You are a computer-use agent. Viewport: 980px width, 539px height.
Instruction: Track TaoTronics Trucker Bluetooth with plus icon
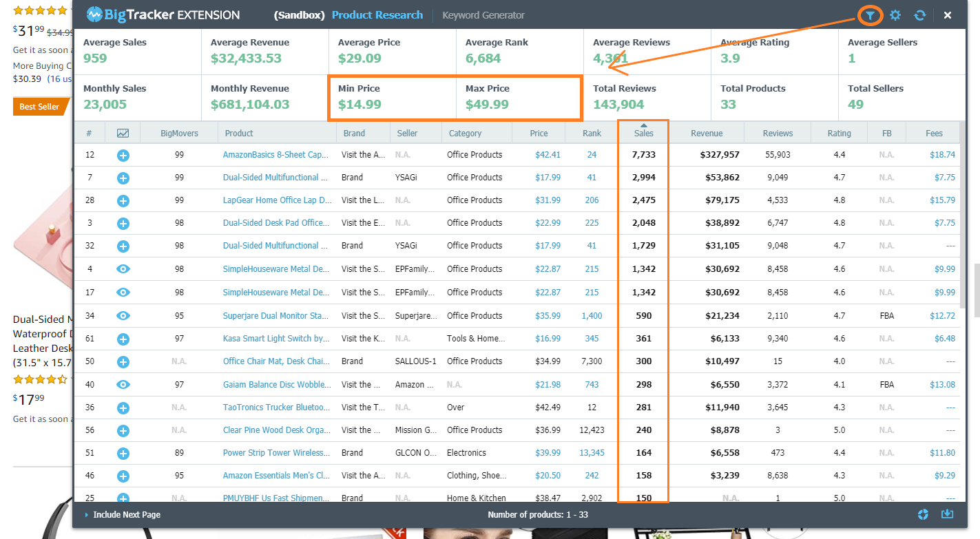[x=123, y=408]
